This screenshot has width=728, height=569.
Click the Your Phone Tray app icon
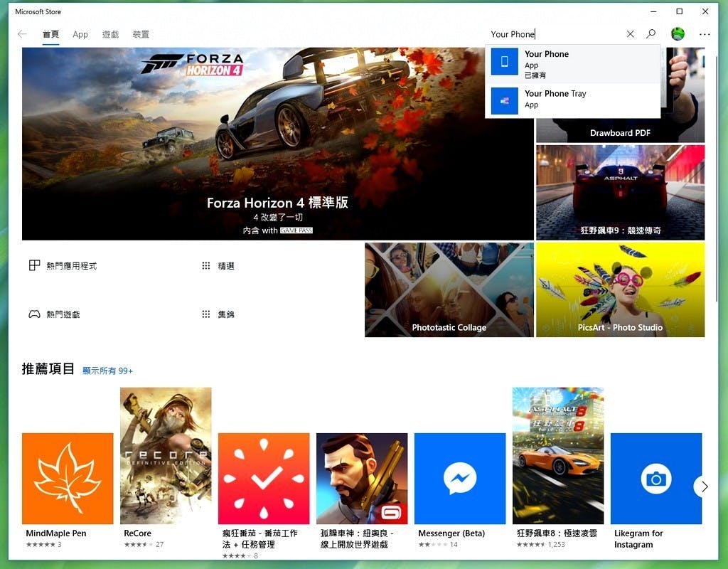(504, 101)
